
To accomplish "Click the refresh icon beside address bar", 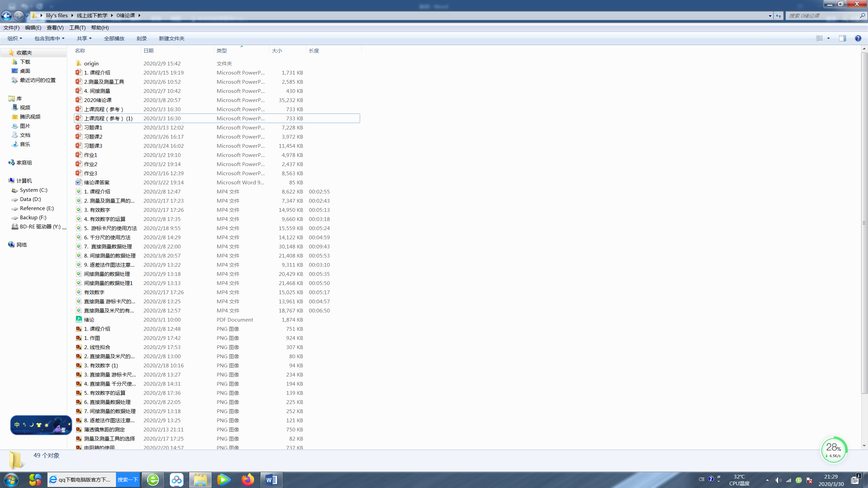I will coord(778,16).
